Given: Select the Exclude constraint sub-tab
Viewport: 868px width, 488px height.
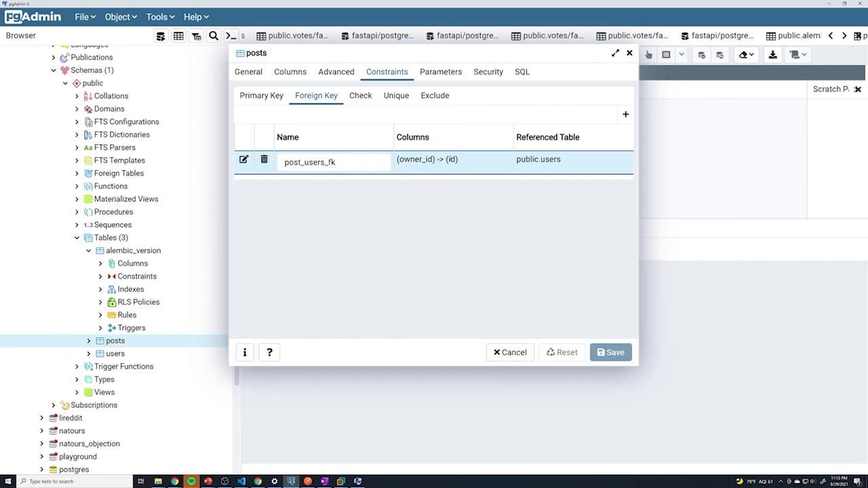Looking at the screenshot, I should [435, 96].
